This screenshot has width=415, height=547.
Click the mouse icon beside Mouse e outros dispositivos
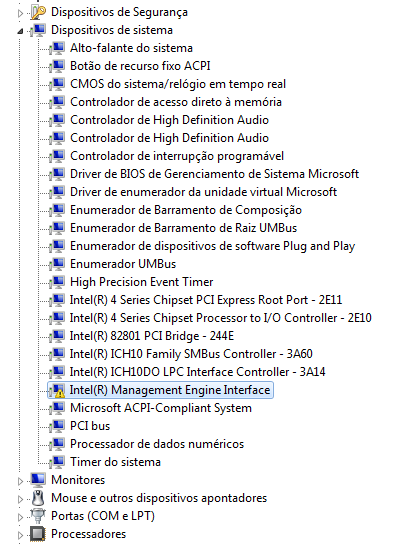pyautogui.click(x=38, y=498)
